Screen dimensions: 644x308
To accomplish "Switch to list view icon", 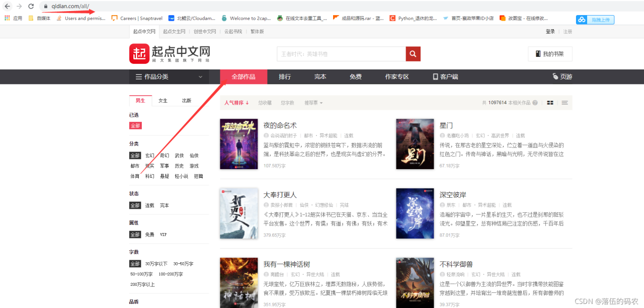I will click(565, 103).
